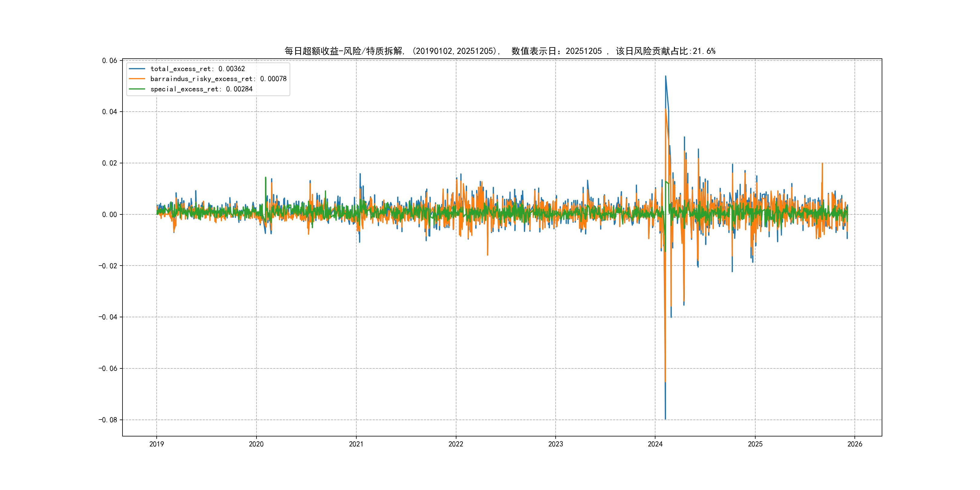Click the chart title text
Screen dimensions: 980x490
pos(499,51)
